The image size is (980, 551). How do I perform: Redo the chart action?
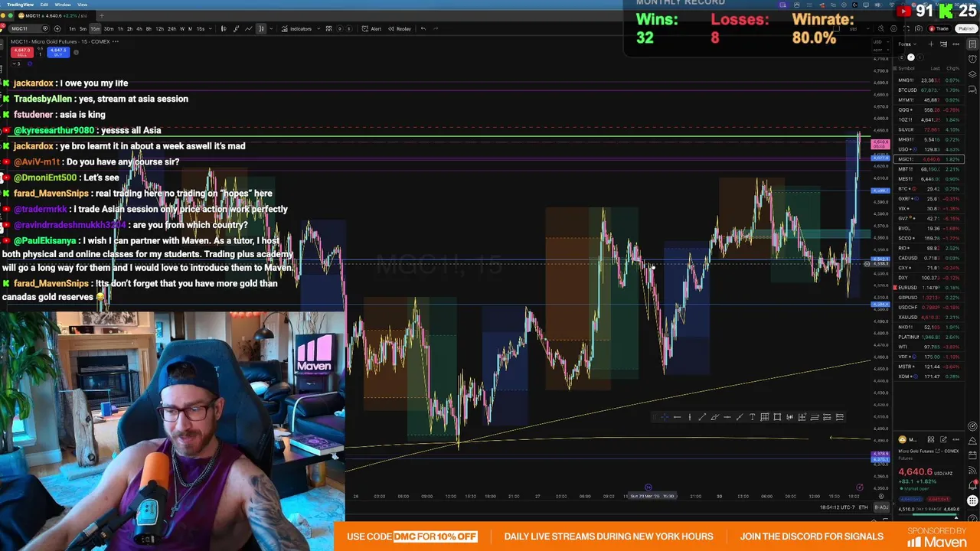click(x=436, y=28)
